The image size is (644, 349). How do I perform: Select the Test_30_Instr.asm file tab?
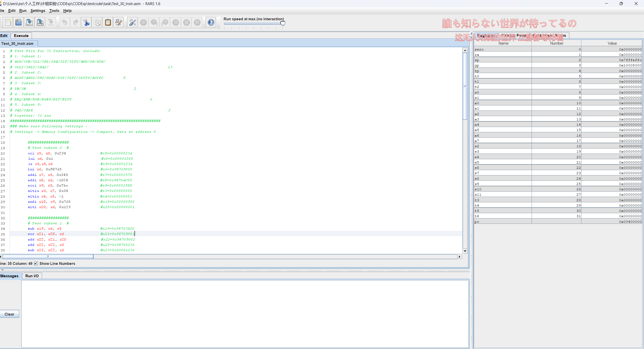pos(17,44)
